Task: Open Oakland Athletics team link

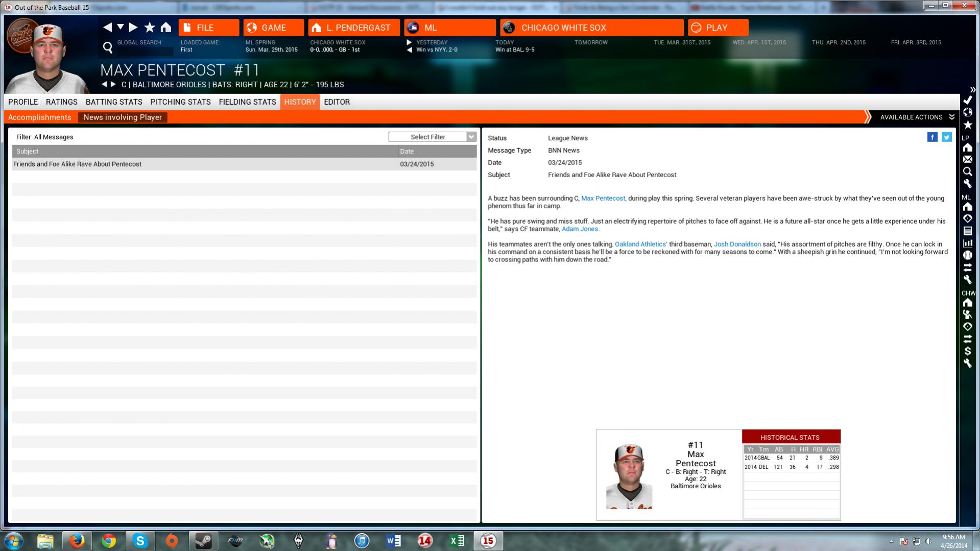Action: click(x=641, y=244)
